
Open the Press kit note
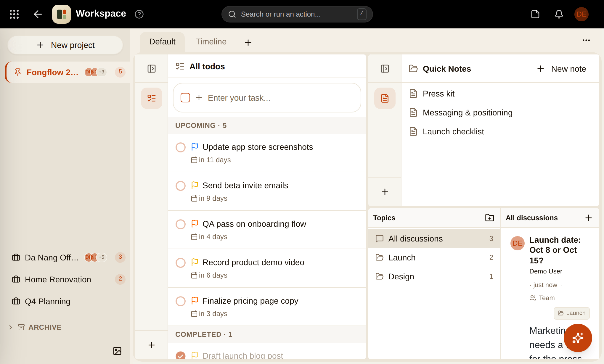click(x=500, y=94)
